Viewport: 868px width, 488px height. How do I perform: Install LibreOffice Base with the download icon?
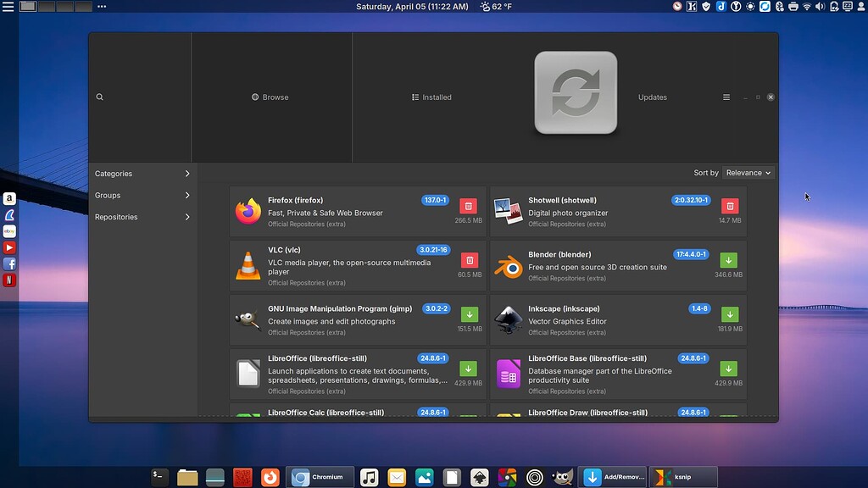click(x=729, y=369)
